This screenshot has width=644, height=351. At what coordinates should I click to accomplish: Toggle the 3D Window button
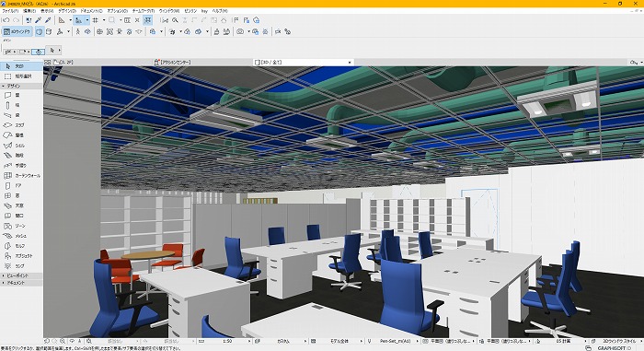[17, 31]
